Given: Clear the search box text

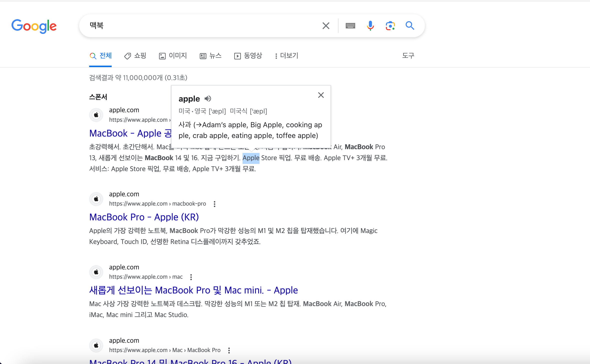Looking at the screenshot, I should click(x=326, y=26).
